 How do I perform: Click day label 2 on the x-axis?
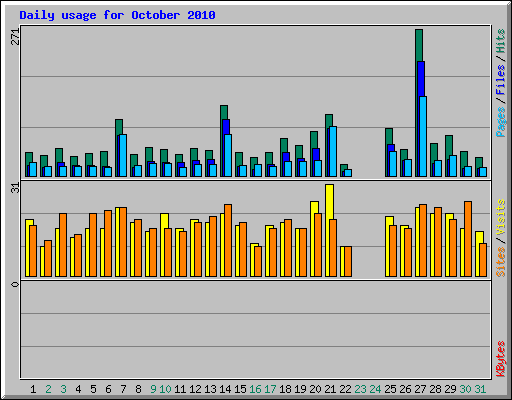(48, 389)
